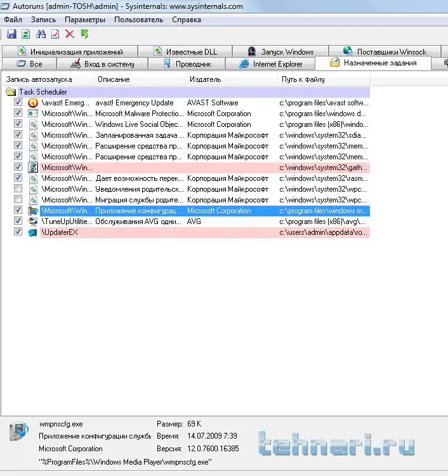The height and width of the screenshot is (476, 448).
Task: Click the green Jump to entry icon
Action: point(84,34)
